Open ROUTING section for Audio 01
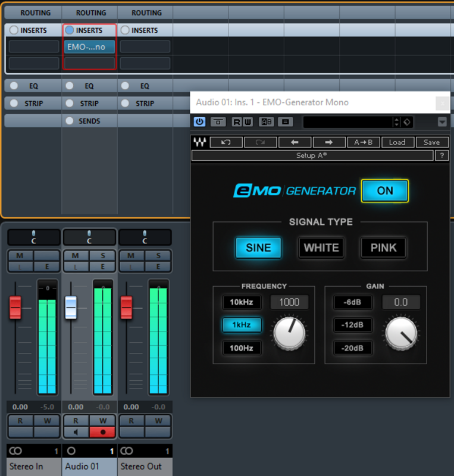Screen dimensions: 454x476 [x=90, y=12]
